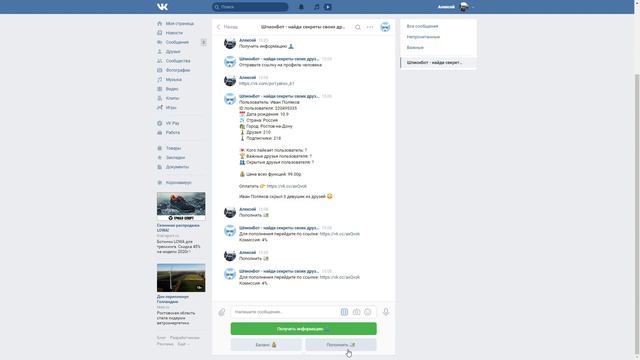Click the Баланс bot button

click(x=266, y=345)
